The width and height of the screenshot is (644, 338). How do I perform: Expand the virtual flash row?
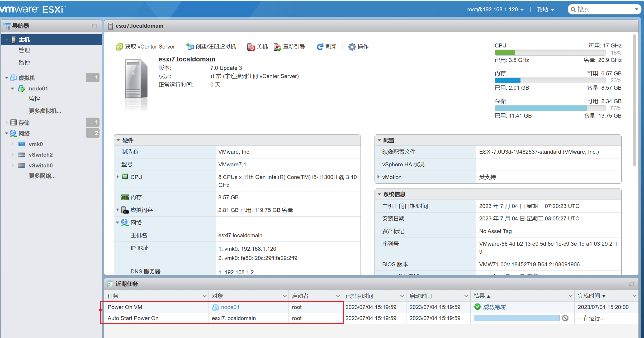(118, 210)
